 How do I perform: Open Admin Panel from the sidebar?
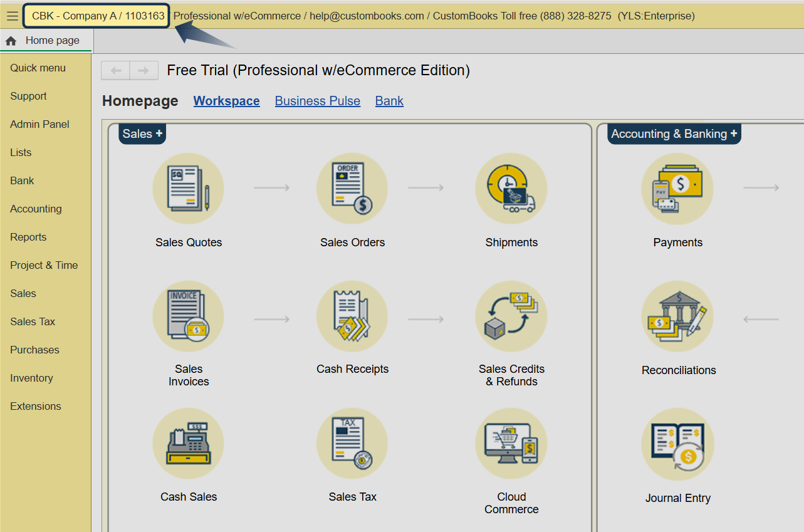click(39, 124)
